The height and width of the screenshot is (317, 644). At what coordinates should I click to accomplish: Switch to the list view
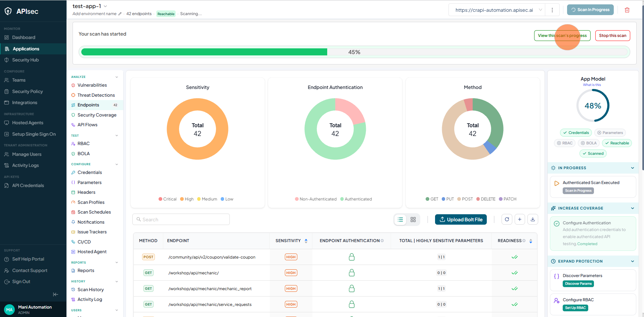tap(400, 220)
